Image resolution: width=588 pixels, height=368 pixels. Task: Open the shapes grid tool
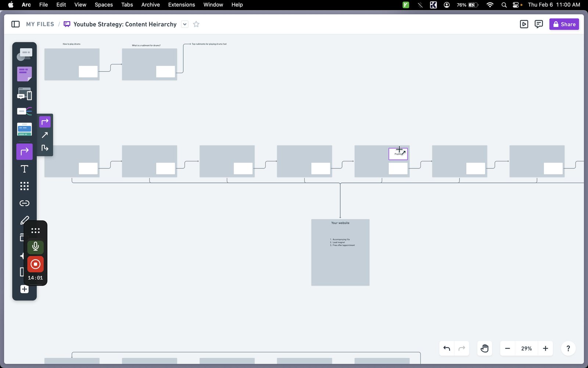click(24, 186)
